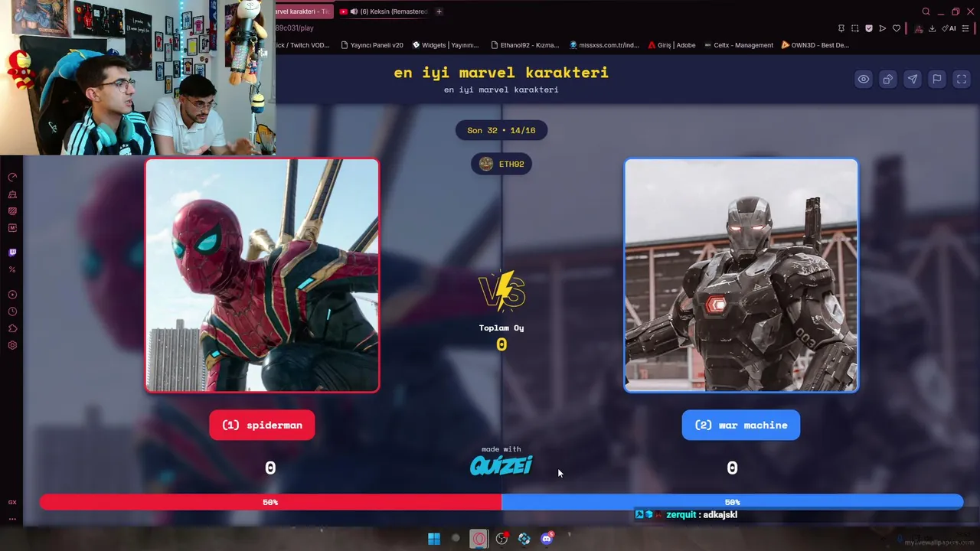Open the 'Celtx - Management' bookmark
This screenshot has height=551, width=980.
(739, 45)
